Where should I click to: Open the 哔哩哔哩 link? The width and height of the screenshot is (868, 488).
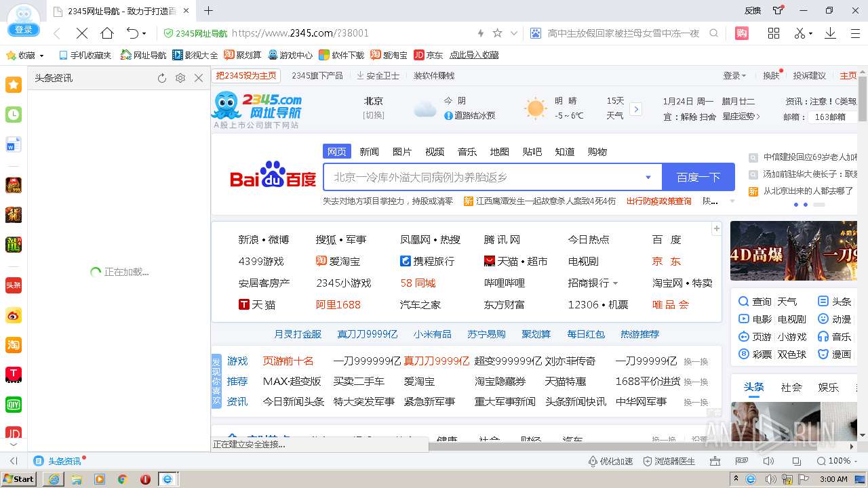pos(505,283)
